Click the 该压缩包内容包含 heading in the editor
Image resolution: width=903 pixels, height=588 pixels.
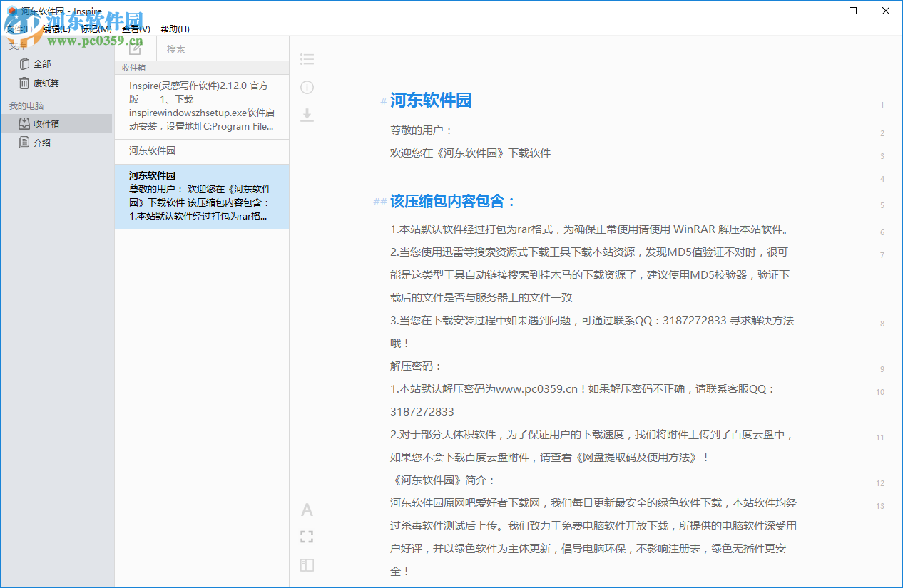[x=452, y=201]
